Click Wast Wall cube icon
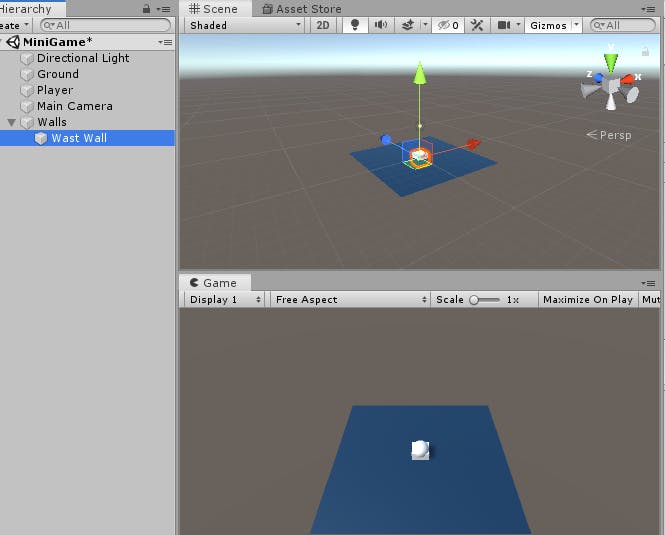 pyautogui.click(x=41, y=138)
